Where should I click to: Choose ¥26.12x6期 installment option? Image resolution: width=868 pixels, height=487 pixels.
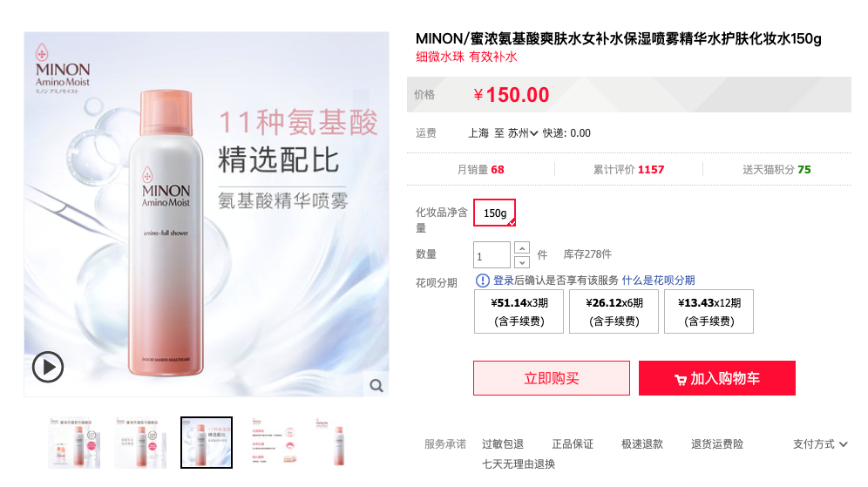coord(614,312)
